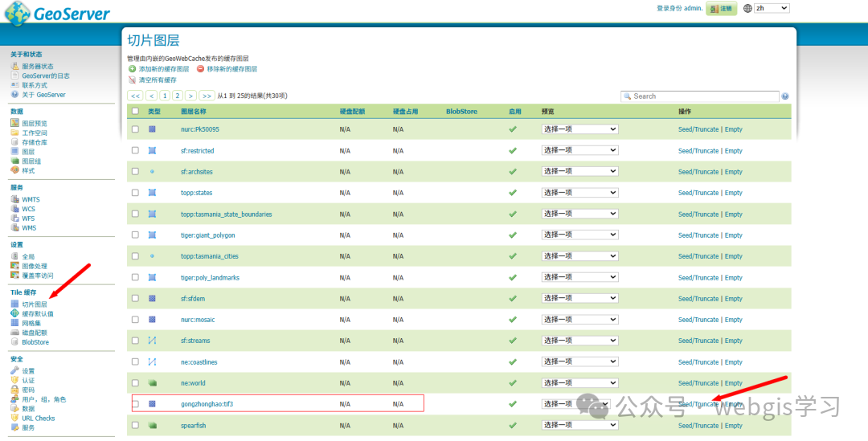Viewport: 868px width, 441px height.
Task: Click the search help icon
Action: pos(785,96)
